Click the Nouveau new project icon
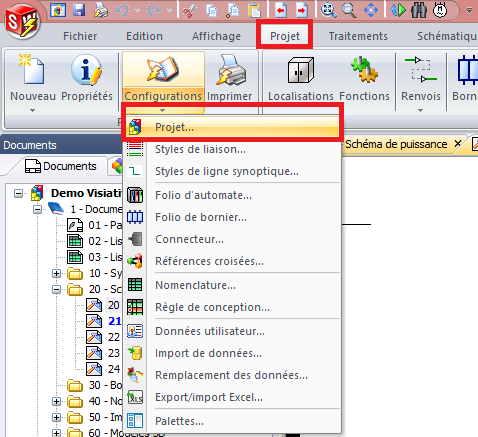The height and width of the screenshot is (437, 478). tap(32, 71)
